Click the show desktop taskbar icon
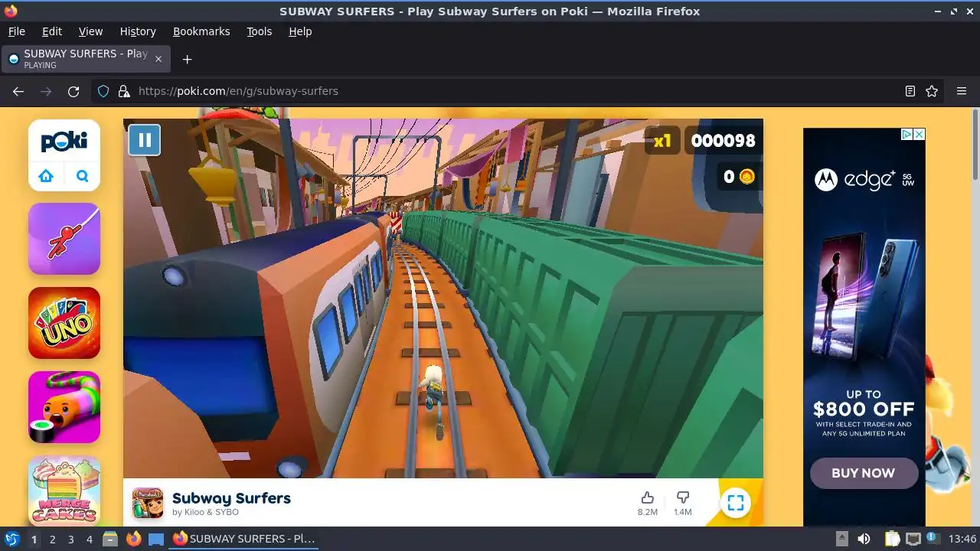 156,539
